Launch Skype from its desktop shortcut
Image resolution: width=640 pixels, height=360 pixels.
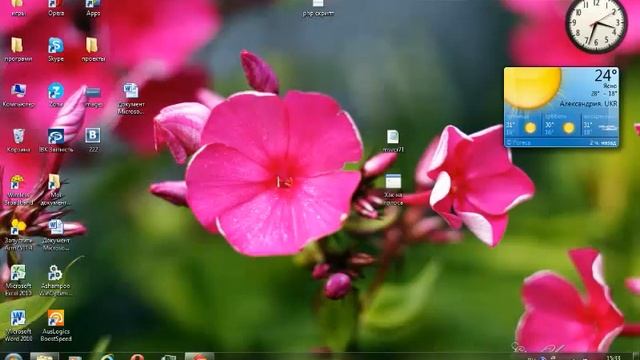[56, 49]
